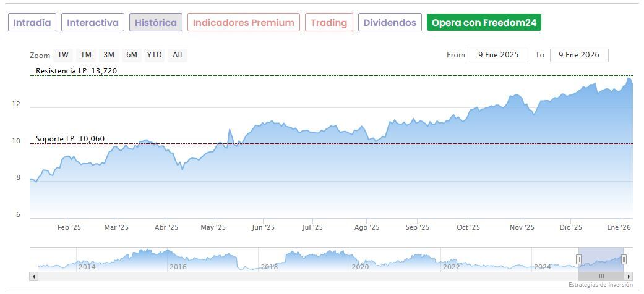Set zoom to 1W
Screen dimensions: 644x294
(x=63, y=55)
